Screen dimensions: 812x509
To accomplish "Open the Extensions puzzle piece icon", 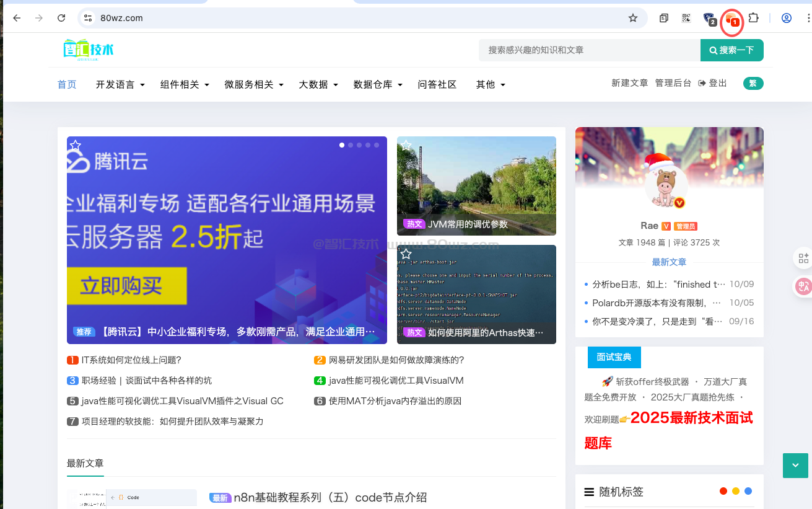I will pyautogui.click(x=754, y=18).
